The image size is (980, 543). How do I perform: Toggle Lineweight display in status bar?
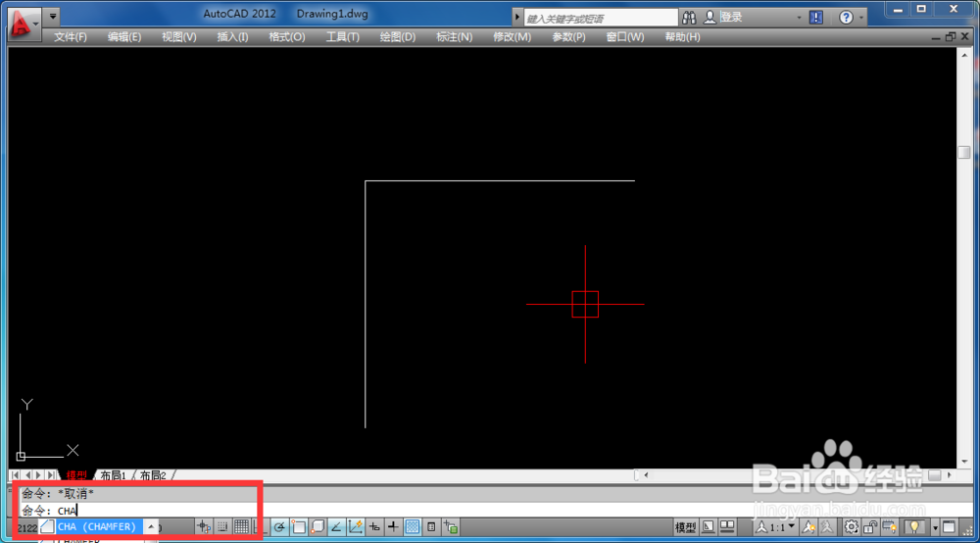click(x=393, y=527)
